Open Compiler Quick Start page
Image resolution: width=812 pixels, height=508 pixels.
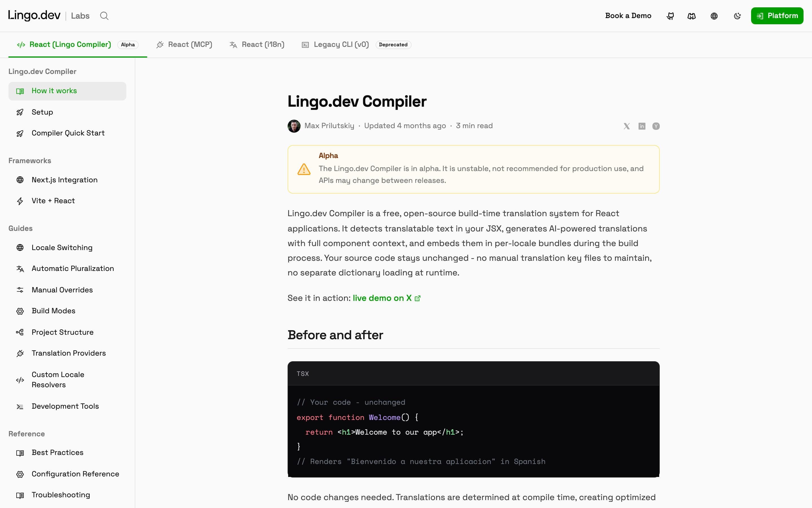pos(67,133)
